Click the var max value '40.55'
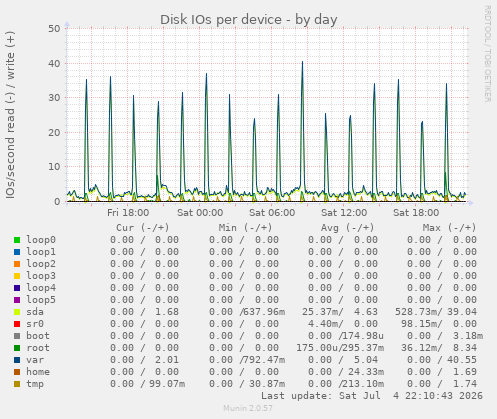Viewport: 497px width, 419px height. click(462, 360)
